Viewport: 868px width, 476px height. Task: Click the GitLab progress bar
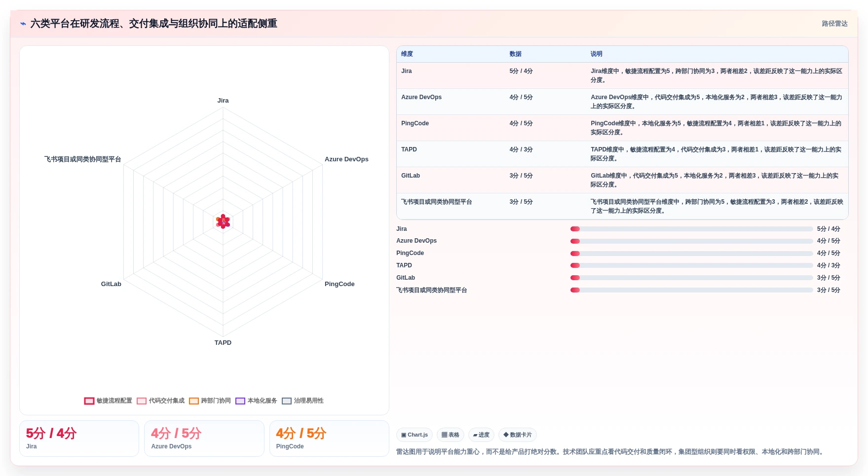click(691, 278)
